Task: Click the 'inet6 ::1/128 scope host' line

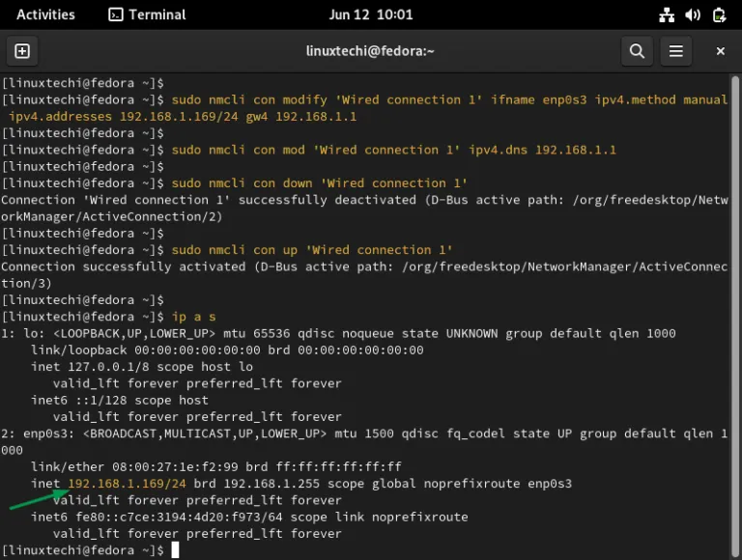Action: coord(120,400)
